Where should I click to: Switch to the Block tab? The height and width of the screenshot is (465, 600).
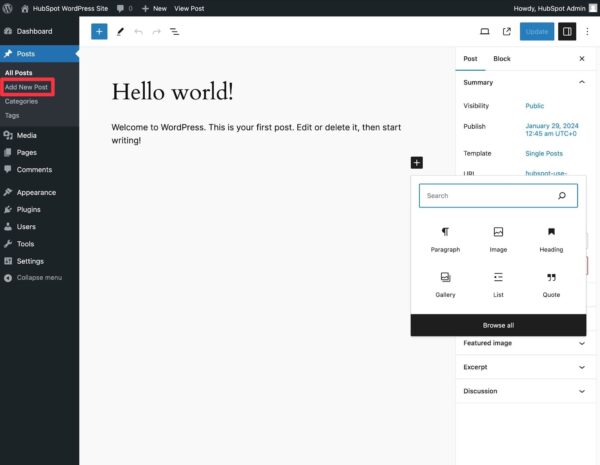tap(502, 59)
